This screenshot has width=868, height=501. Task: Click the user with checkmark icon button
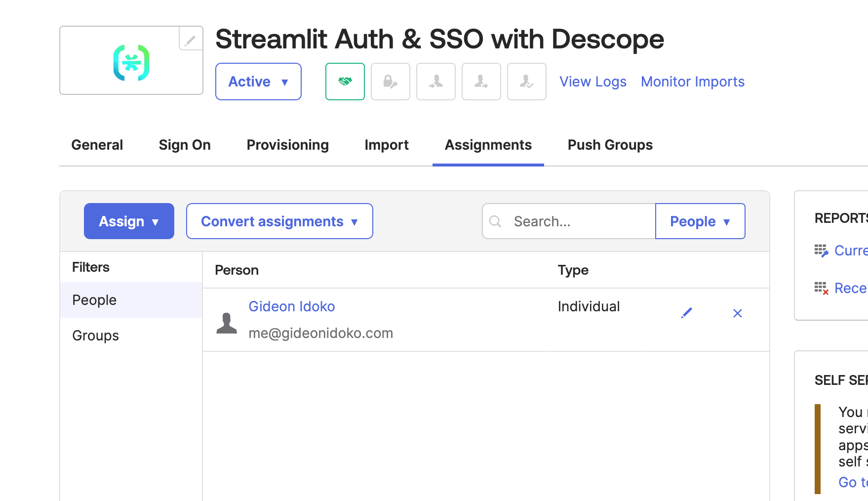527,82
